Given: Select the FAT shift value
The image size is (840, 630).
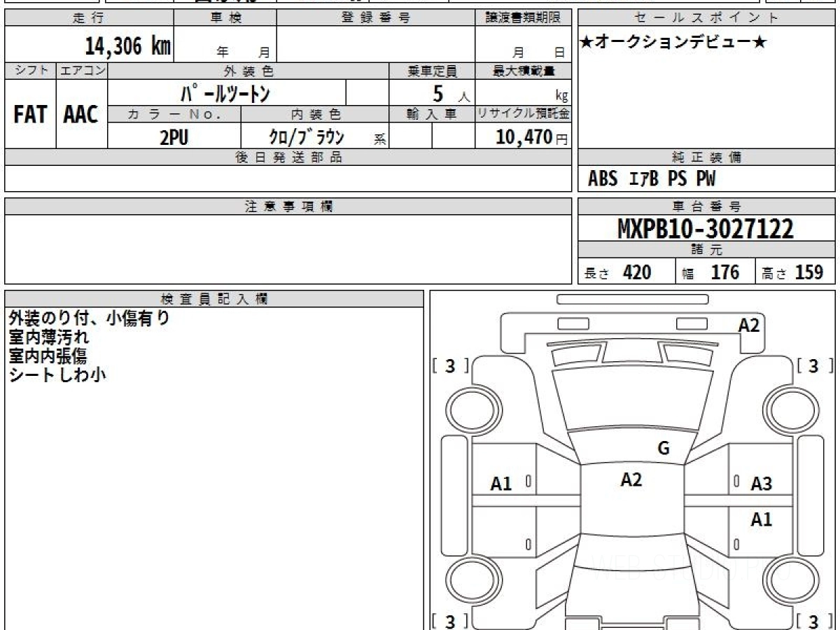Looking at the screenshot, I should pyautogui.click(x=30, y=115).
